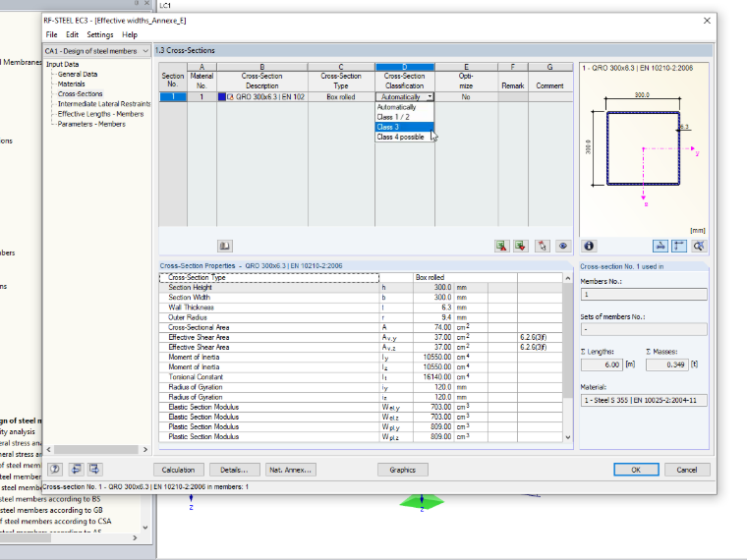The image size is (747, 560).
Task: Click the Material field showing Steel S 355
Action: pyautogui.click(x=644, y=401)
